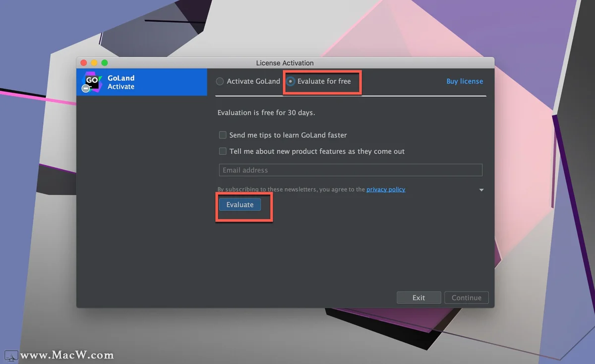Click the Exit button

coord(419,298)
